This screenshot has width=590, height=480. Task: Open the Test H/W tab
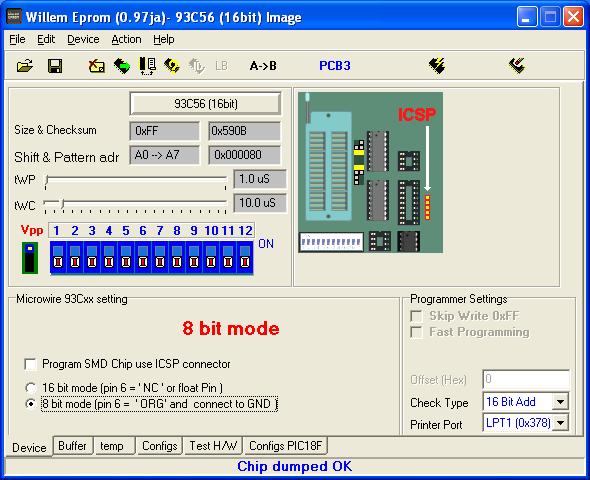click(x=213, y=446)
